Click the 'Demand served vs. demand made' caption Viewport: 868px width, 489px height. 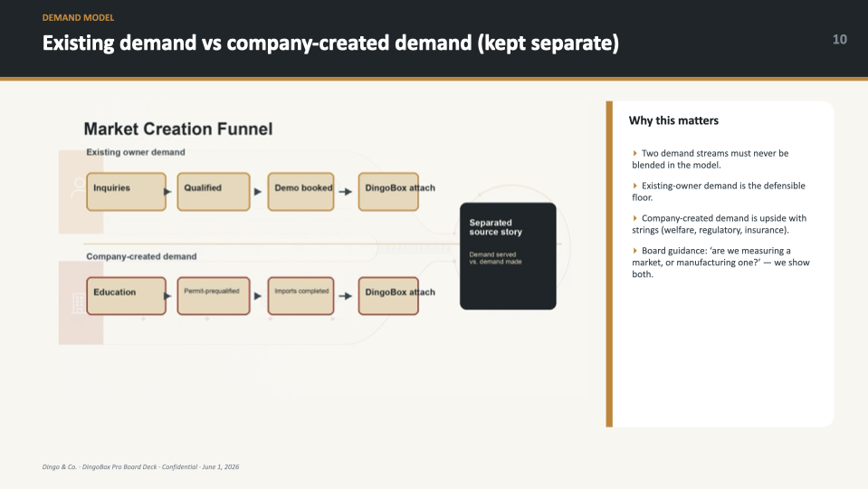pyautogui.click(x=495, y=258)
